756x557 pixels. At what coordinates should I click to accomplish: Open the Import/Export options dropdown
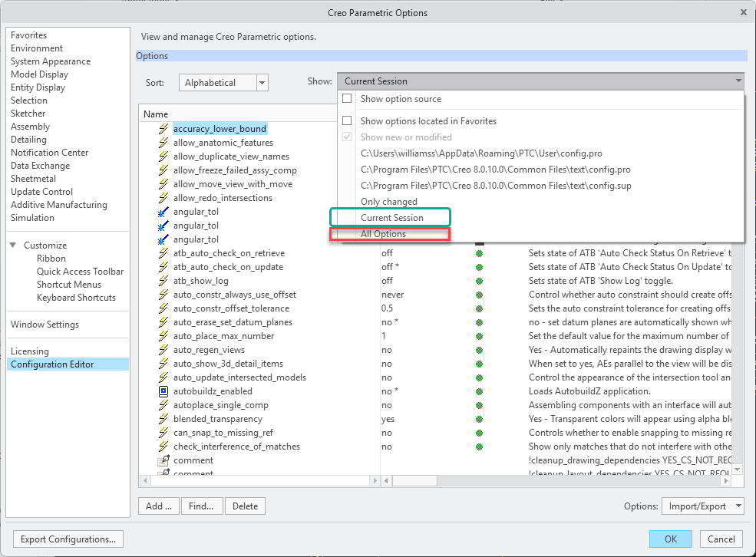tap(702, 506)
